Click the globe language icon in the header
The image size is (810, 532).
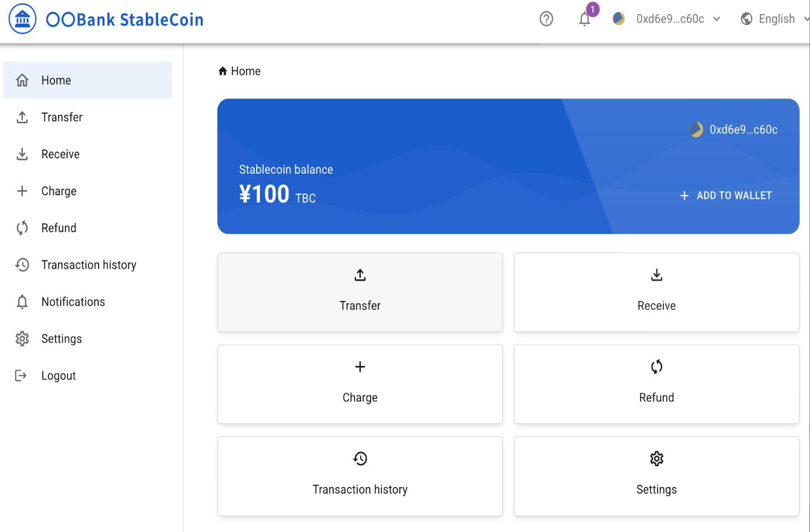tap(746, 18)
